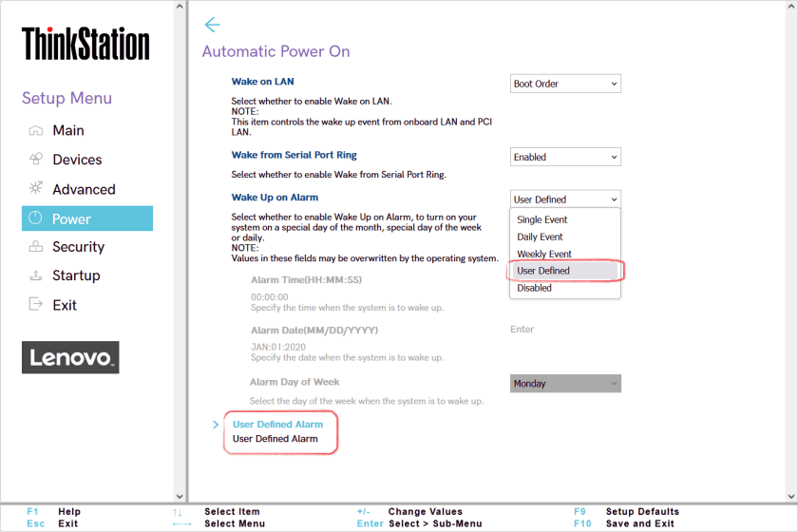Choose Daily Event option
This screenshot has width=798, height=532.
(540, 237)
